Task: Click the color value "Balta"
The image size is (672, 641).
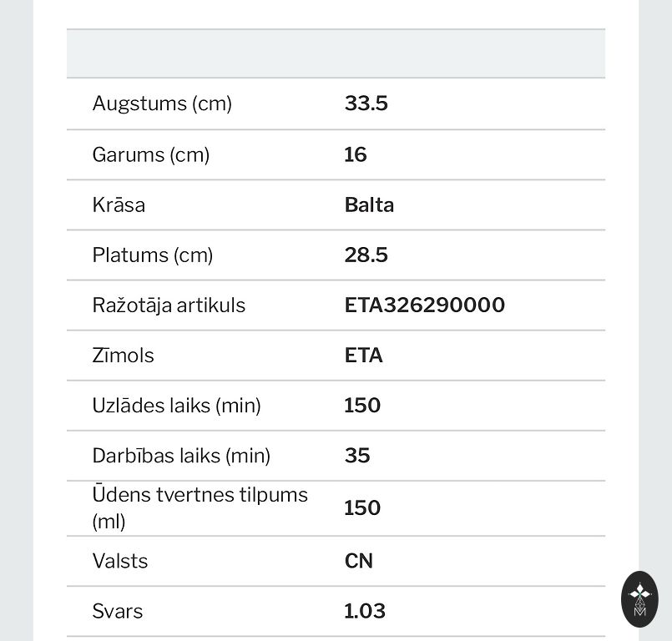Action: [369, 204]
